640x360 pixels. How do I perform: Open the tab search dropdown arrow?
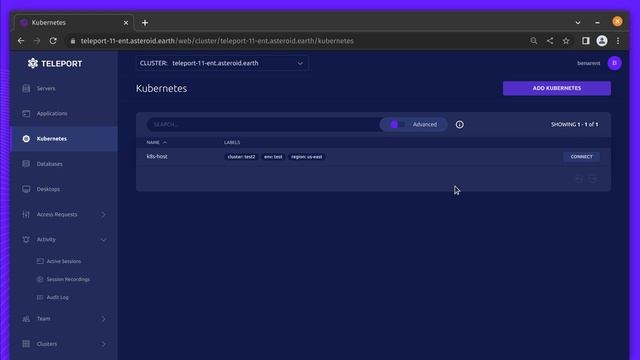578,23
